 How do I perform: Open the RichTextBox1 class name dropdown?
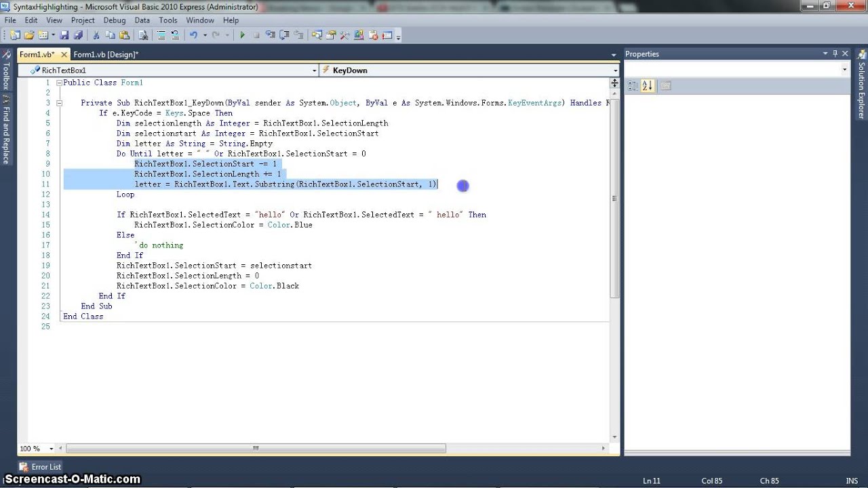point(315,70)
